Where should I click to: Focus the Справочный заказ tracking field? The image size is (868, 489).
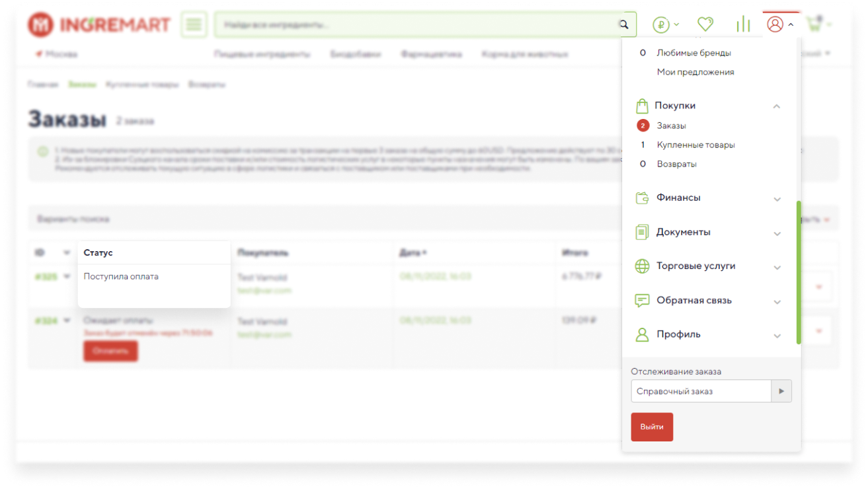701,391
